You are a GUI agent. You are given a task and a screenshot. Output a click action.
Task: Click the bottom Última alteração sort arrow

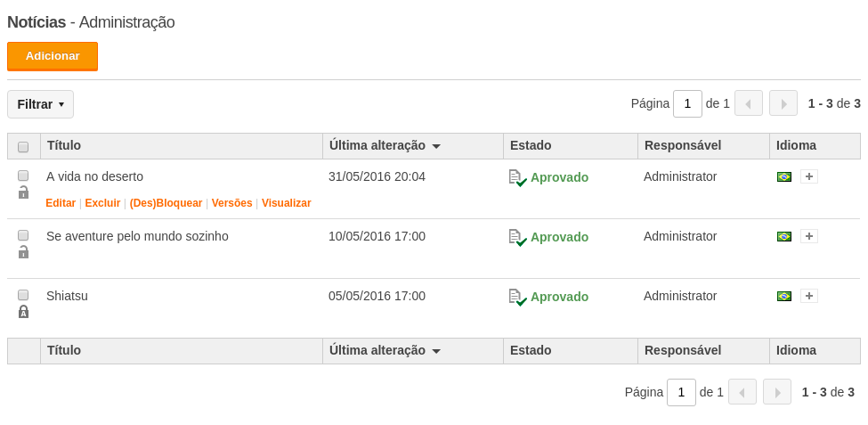(x=436, y=351)
